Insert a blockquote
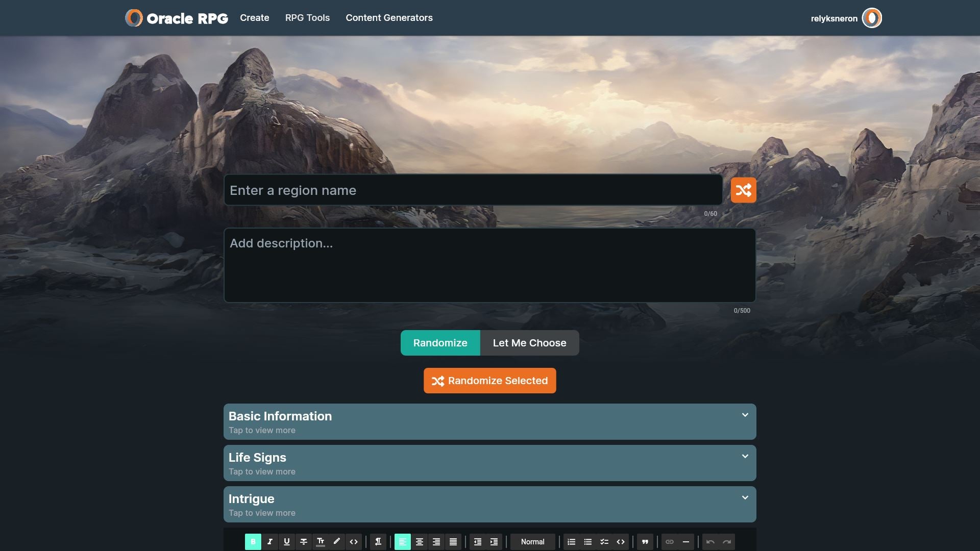 pos(645,542)
